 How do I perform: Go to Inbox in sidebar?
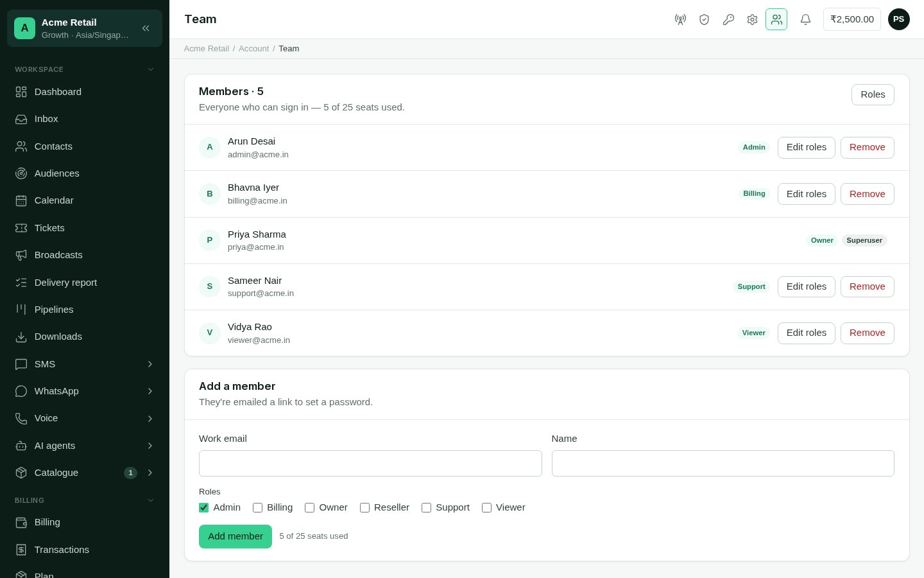point(85,119)
